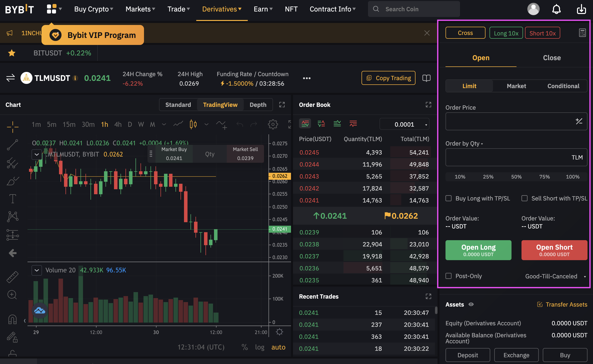Open the Derivatives menu
The width and height of the screenshot is (593, 364).
pos(222,9)
